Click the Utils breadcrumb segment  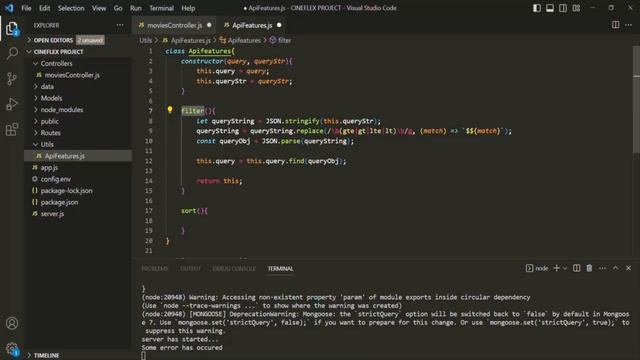click(x=146, y=40)
